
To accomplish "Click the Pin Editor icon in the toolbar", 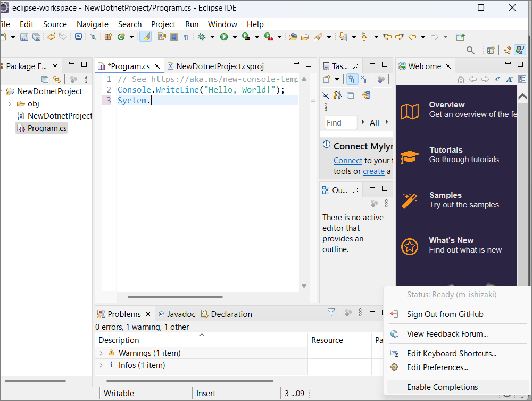I will click(x=460, y=37).
